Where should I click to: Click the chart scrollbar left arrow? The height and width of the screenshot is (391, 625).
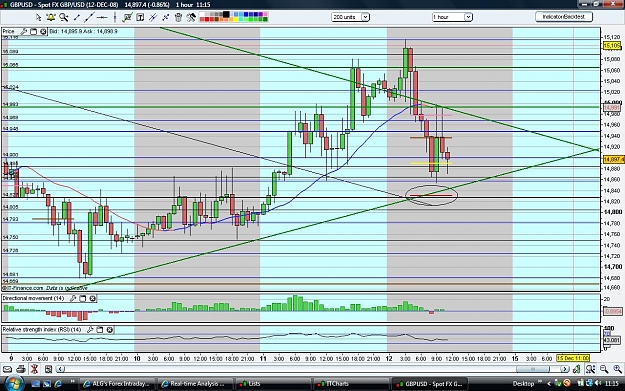click(60, 369)
